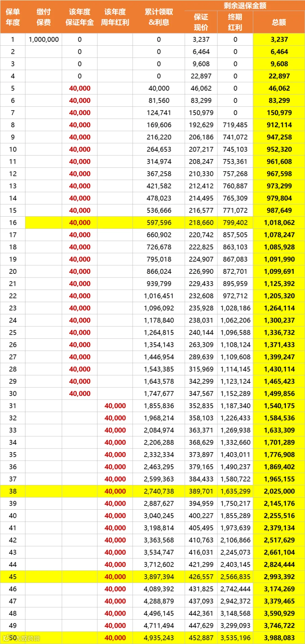Select total cell 1,336,732 in year 25
305x644 pixels.
point(279,332)
